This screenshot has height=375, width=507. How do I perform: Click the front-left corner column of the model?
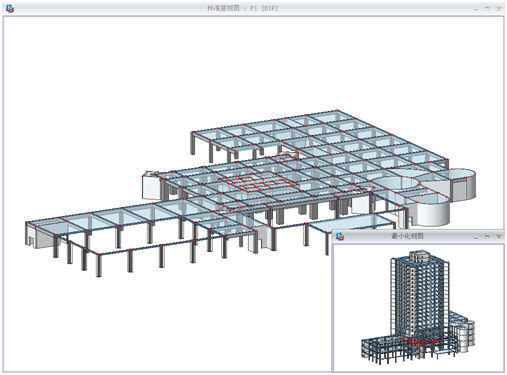point(99,265)
